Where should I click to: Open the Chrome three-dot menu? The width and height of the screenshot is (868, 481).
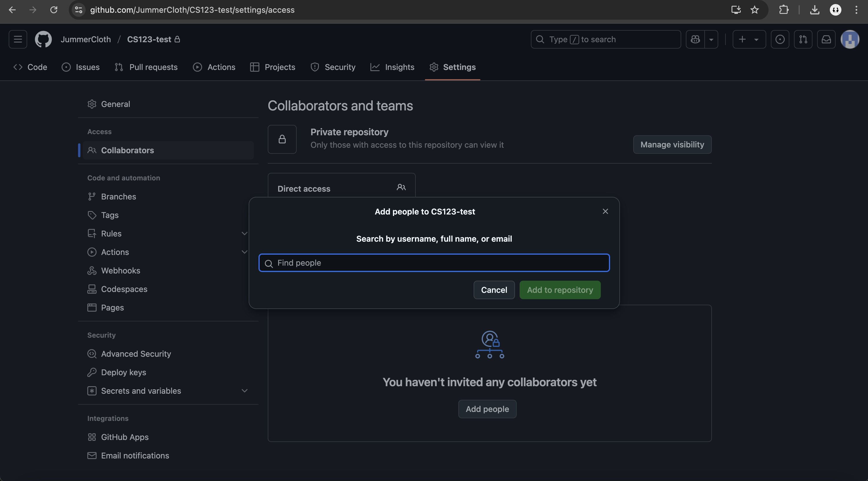click(x=856, y=10)
